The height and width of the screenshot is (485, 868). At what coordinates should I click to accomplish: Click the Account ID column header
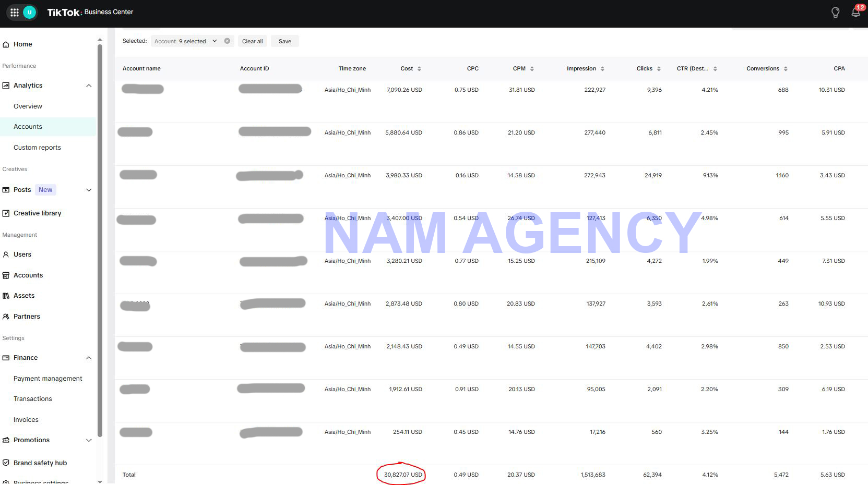coord(255,69)
